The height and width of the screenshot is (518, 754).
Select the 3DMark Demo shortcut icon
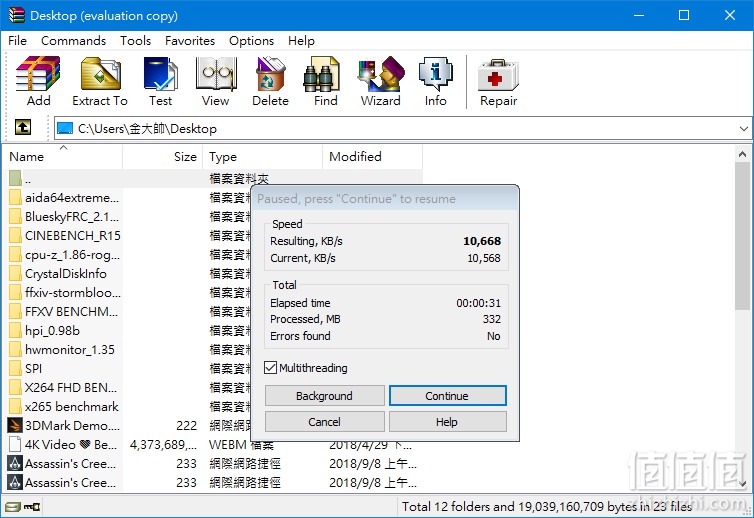[15, 426]
